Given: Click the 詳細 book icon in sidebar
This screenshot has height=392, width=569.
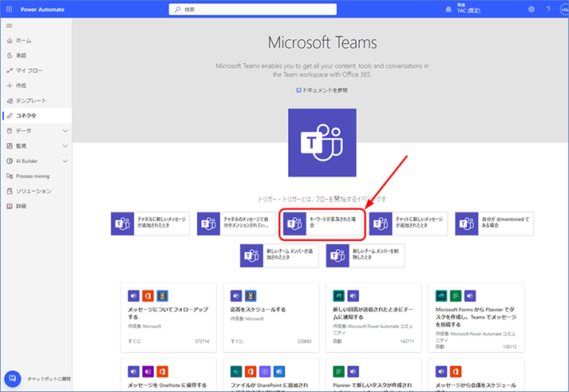Looking at the screenshot, I should point(10,206).
